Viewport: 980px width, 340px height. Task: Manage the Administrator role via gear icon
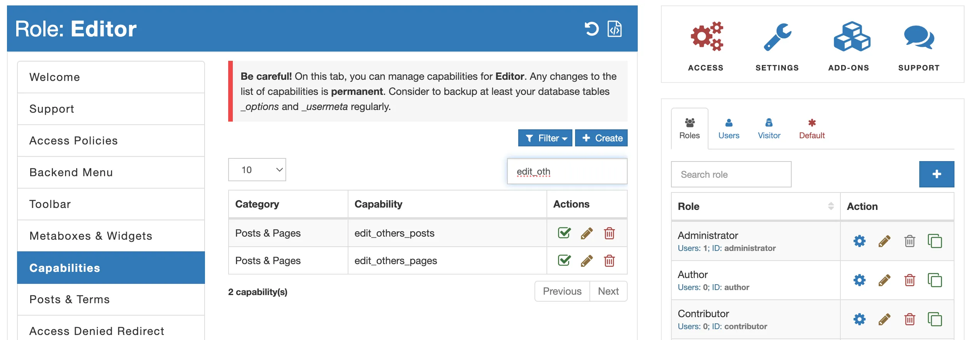pyautogui.click(x=859, y=241)
